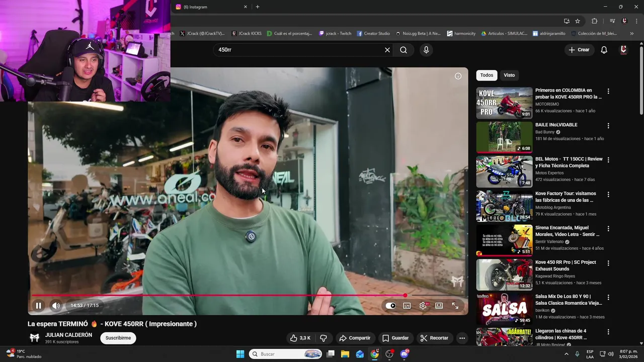
Task: Open the Kove Factory Tour video title
Action: (566, 197)
